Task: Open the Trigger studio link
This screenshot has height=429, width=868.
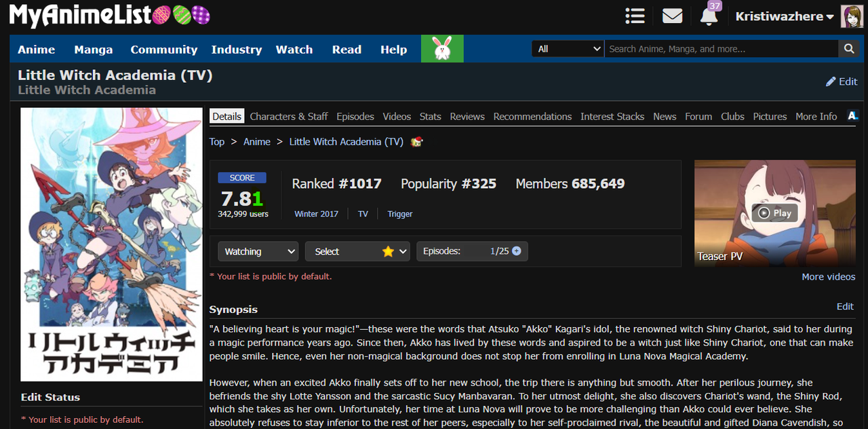Action: (x=400, y=214)
